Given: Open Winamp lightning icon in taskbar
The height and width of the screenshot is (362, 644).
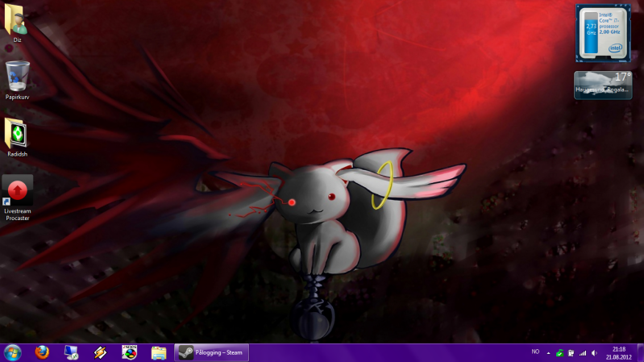Looking at the screenshot, I should click(x=100, y=352).
